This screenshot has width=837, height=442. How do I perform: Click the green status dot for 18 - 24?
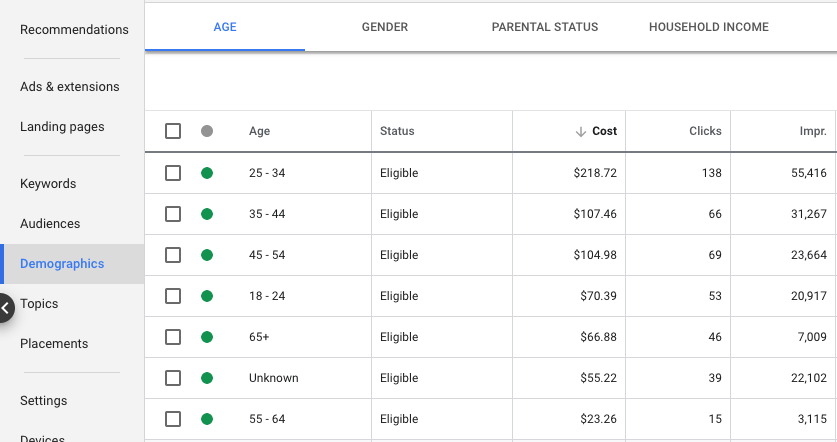coord(207,296)
